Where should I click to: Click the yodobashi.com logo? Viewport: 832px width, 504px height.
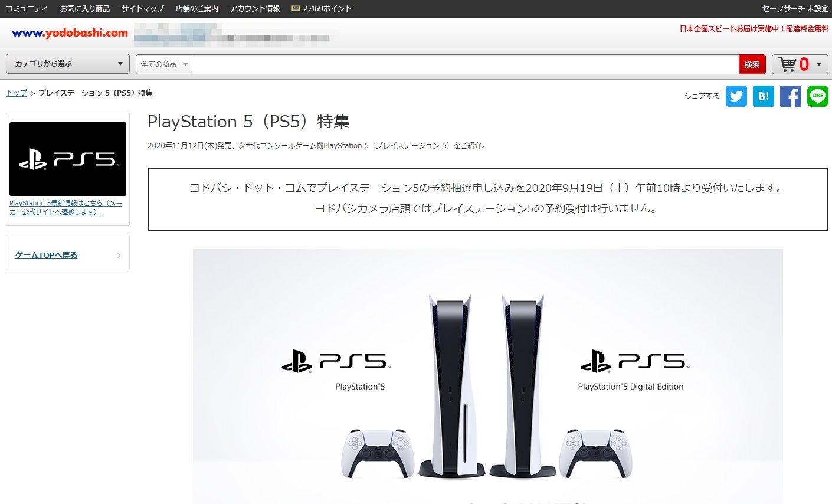coord(70,33)
